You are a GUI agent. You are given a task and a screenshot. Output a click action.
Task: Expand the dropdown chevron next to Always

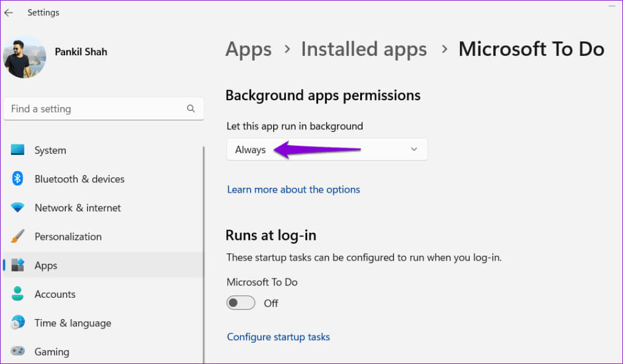point(414,149)
